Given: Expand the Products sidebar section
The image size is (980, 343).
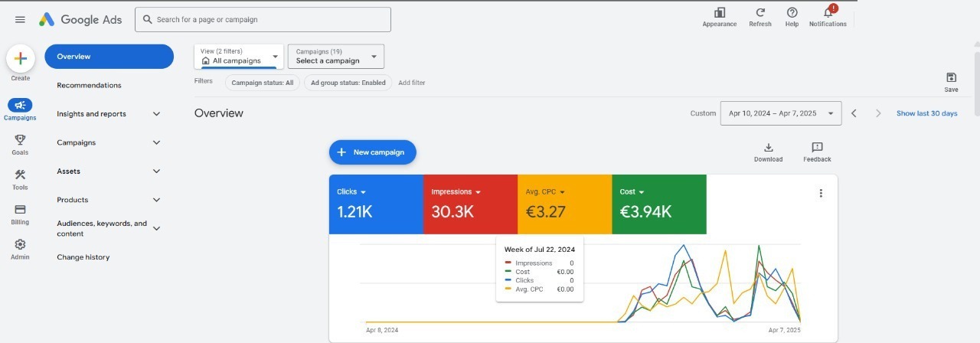Looking at the screenshot, I should point(156,200).
